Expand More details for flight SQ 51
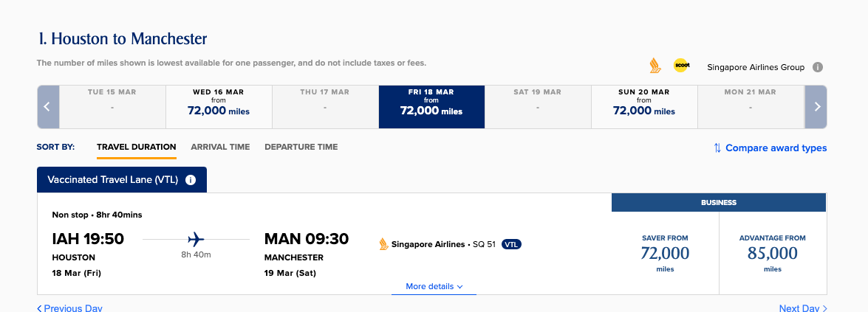 [434, 286]
